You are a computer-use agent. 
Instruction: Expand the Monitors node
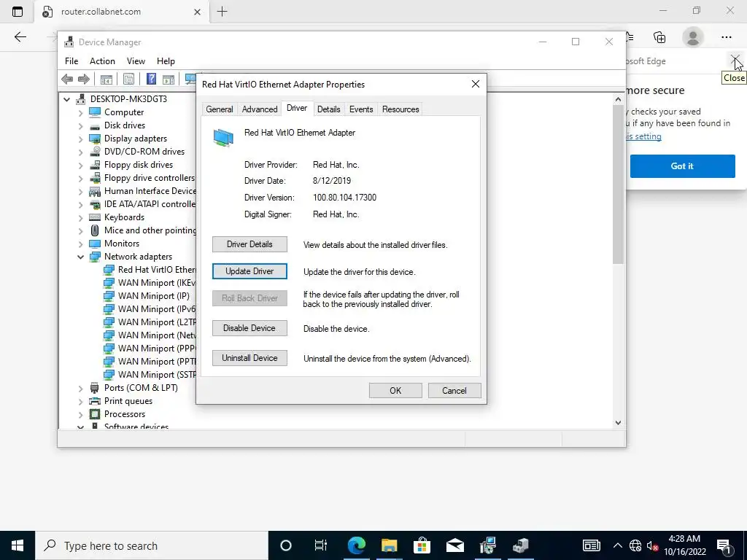point(80,244)
